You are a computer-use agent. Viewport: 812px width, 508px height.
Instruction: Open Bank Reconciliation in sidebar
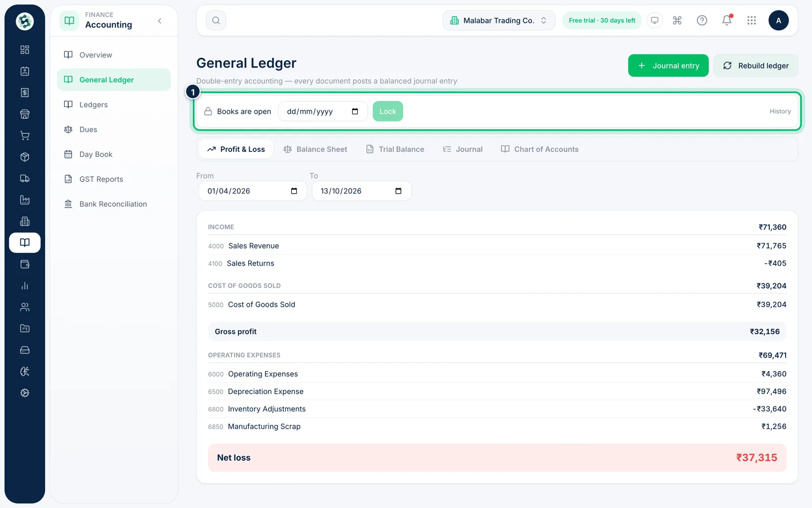tap(114, 204)
